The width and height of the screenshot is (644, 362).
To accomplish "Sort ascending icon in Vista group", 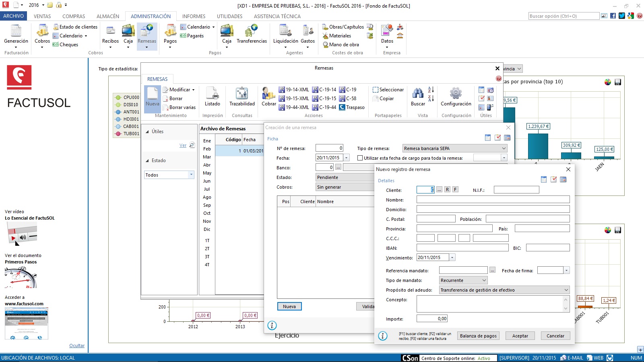I will (431, 90).
